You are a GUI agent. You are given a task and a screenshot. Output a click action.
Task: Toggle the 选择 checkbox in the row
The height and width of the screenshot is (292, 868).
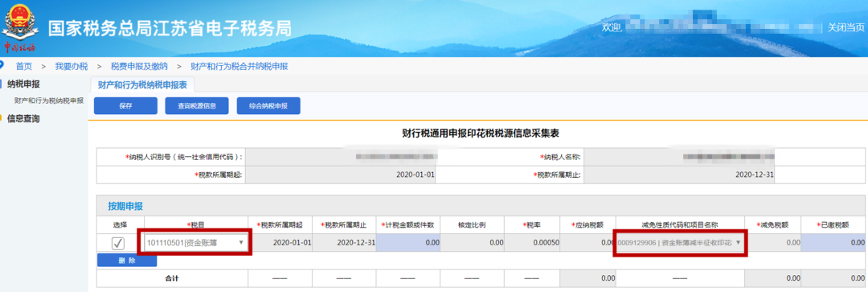[x=118, y=243]
